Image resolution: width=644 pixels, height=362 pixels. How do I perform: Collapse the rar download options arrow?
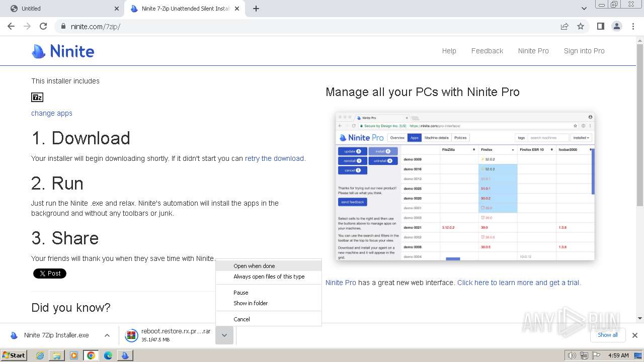pyautogui.click(x=224, y=335)
